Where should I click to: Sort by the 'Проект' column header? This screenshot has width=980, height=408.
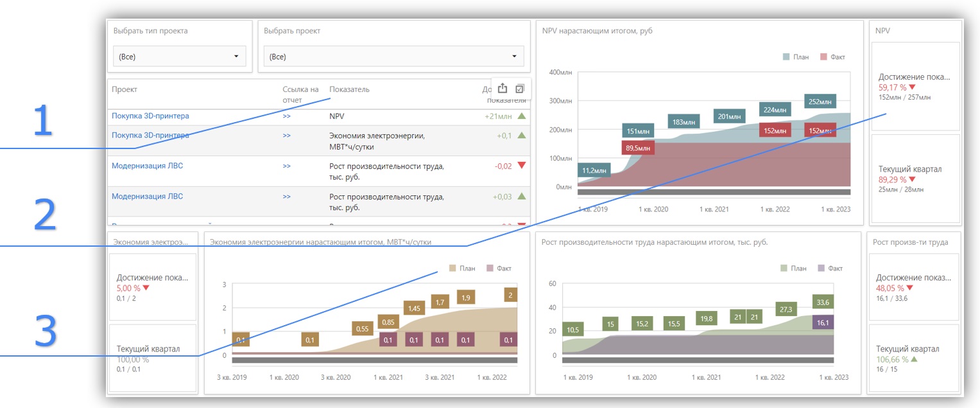coord(125,89)
